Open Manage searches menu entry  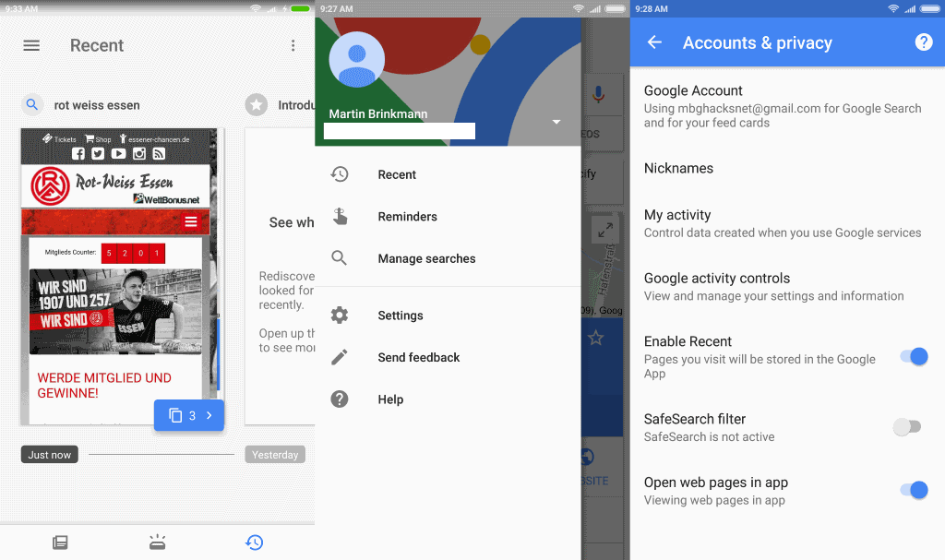pos(448,258)
